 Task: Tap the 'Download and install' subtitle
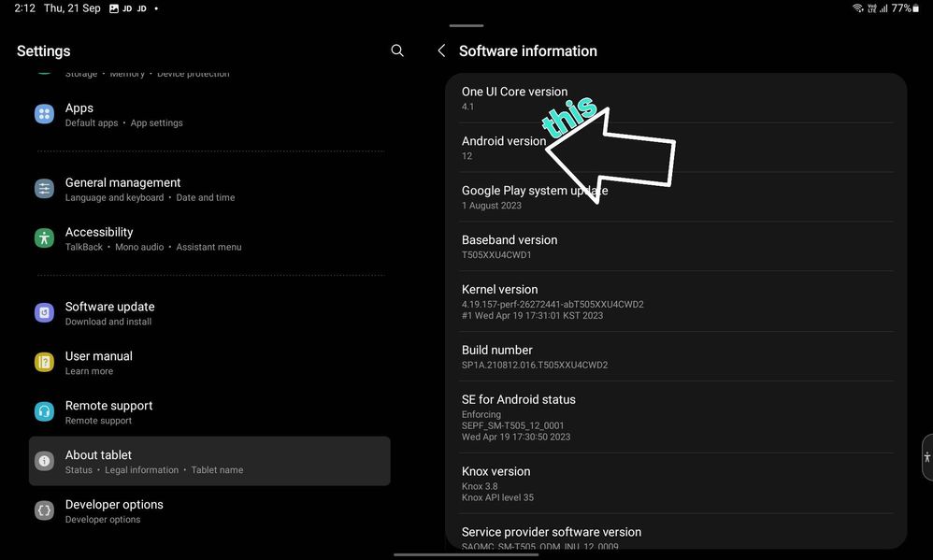[x=108, y=322]
